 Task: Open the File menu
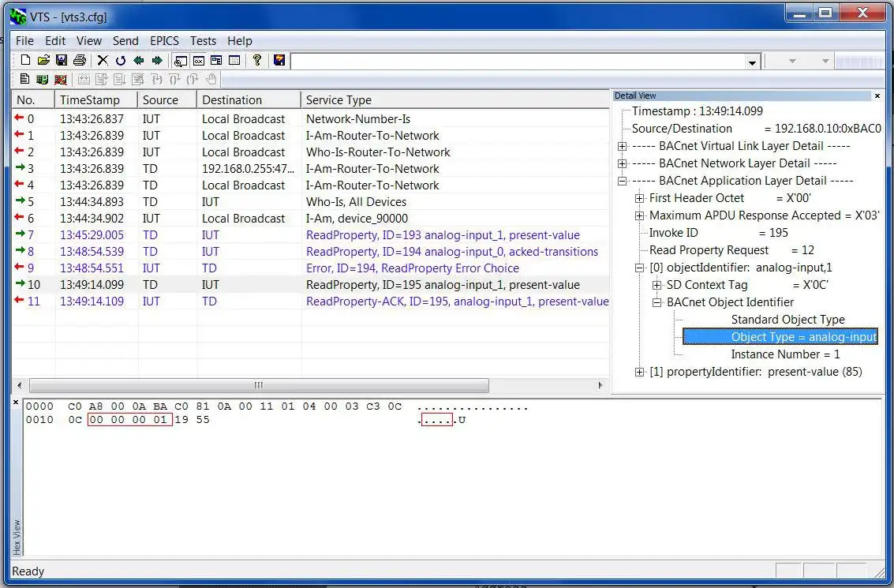pos(24,41)
